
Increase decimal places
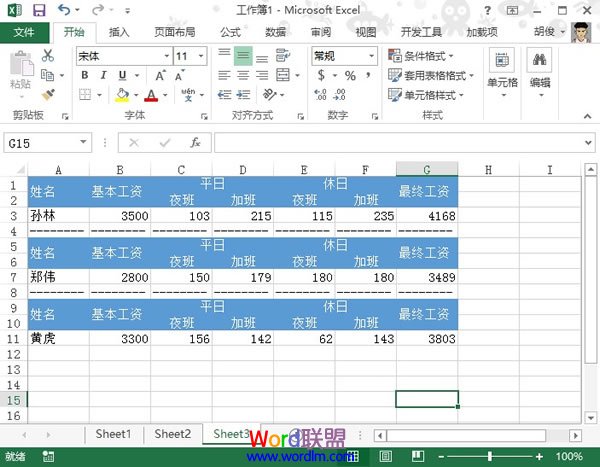[x=320, y=94]
